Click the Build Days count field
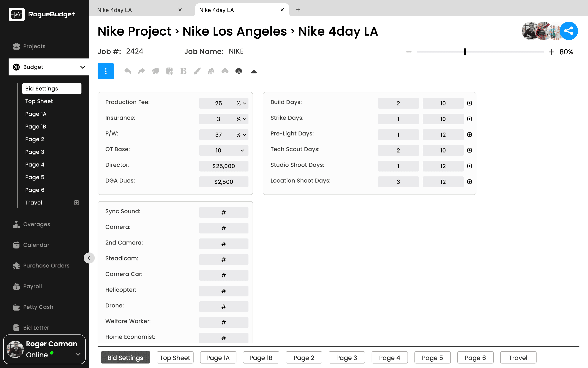 (x=398, y=103)
